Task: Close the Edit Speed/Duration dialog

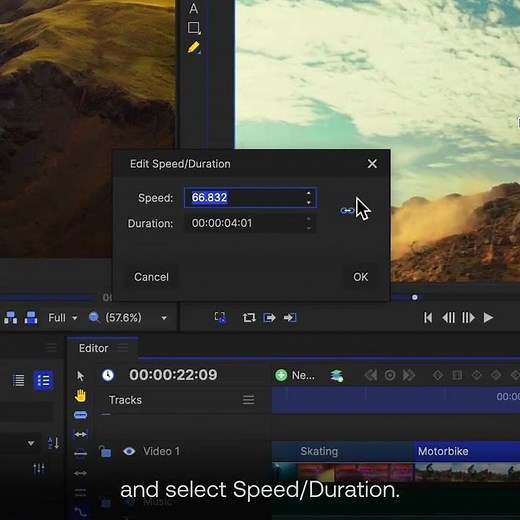Action: tap(372, 164)
